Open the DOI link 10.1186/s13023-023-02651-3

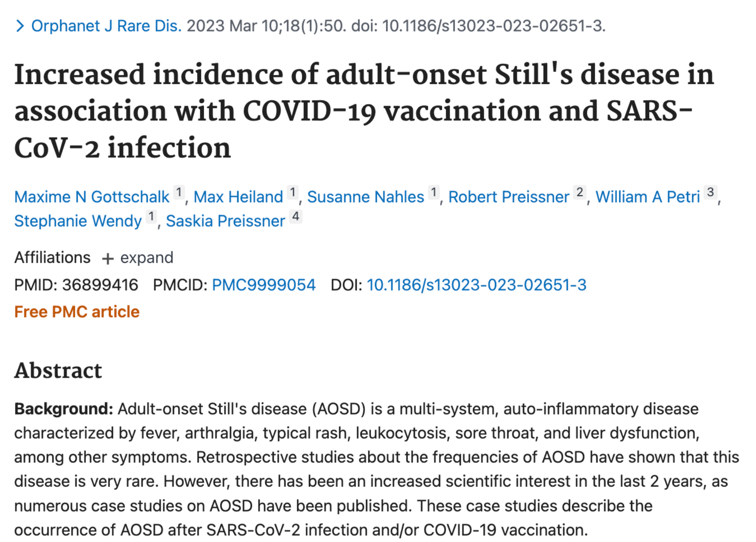pos(476,285)
